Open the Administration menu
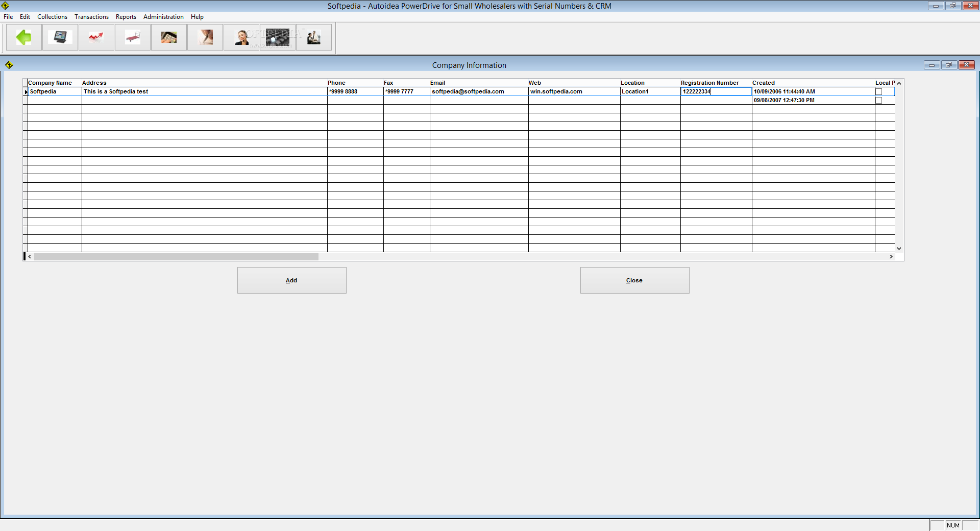Image resolution: width=980 pixels, height=531 pixels. [x=163, y=17]
